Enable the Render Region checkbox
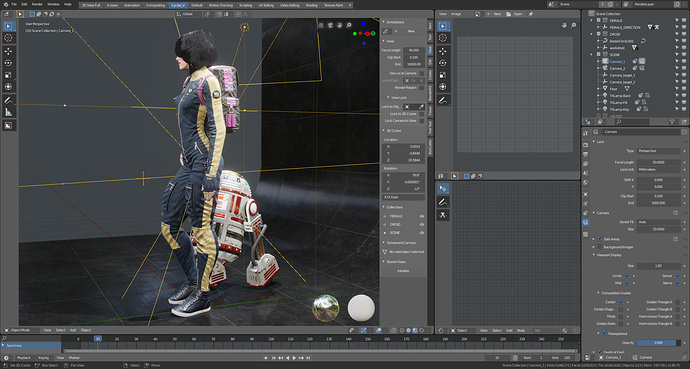Screen dimensions: 690x369 pyautogui.click(x=421, y=88)
